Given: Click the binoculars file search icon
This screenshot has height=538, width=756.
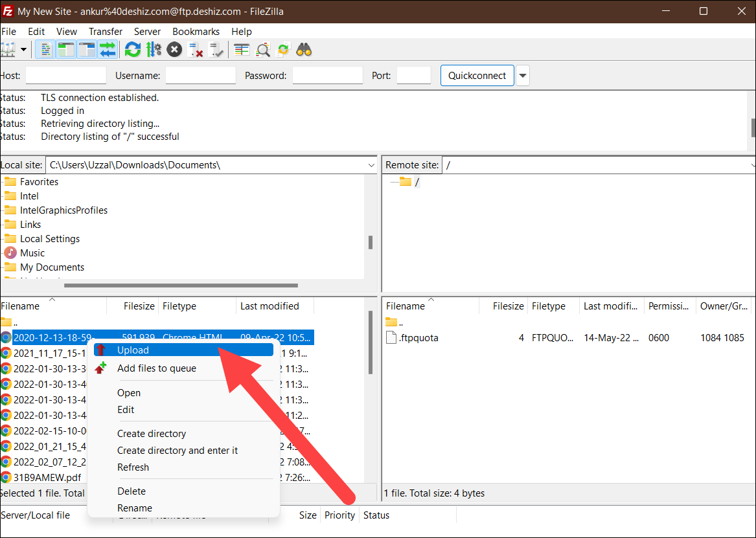Looking at the screenshot, I should pos(304,50).
